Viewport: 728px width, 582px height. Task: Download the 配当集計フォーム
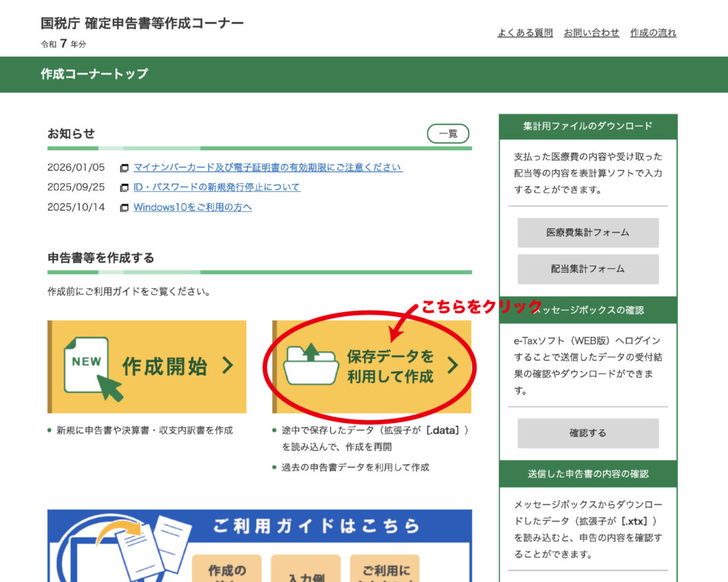588,269
